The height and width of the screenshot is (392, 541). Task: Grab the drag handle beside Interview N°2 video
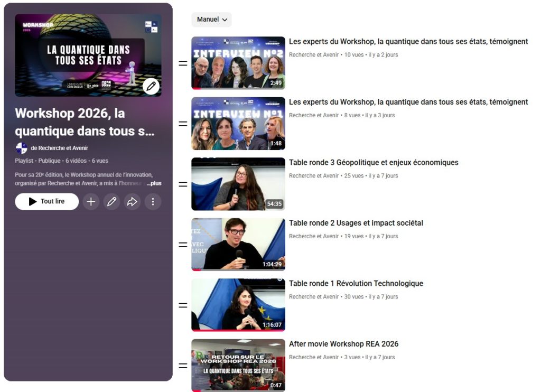(183, 63)
